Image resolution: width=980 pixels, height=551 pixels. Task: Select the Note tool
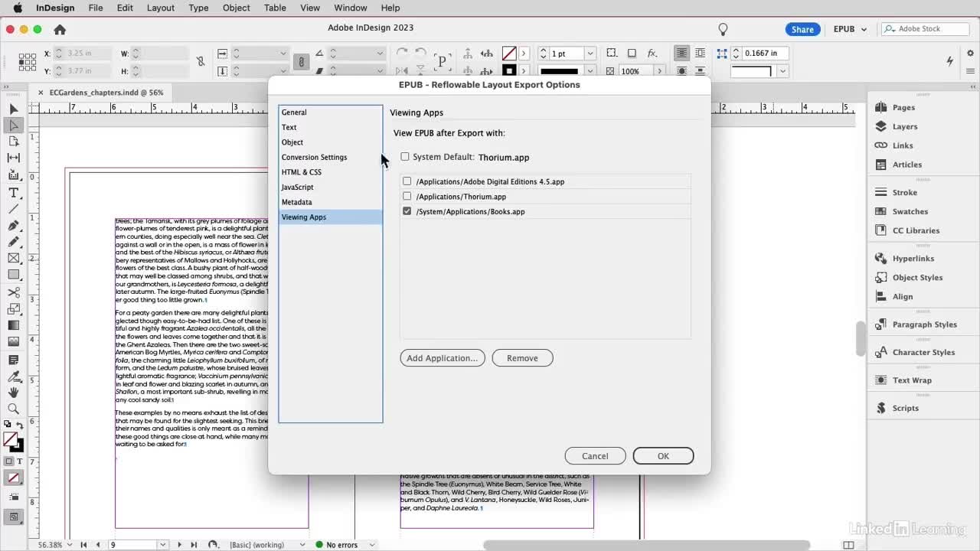(x=13, y=360)
